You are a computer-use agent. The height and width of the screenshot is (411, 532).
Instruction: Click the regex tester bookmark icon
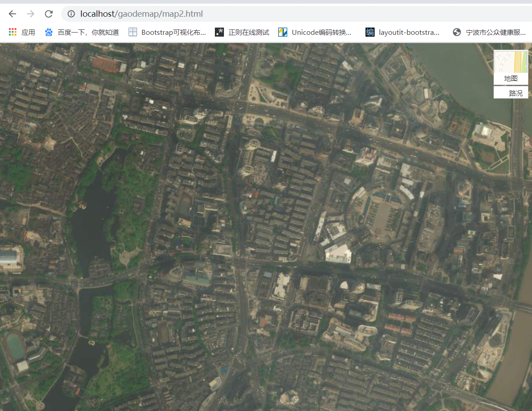tap(219, 32)
